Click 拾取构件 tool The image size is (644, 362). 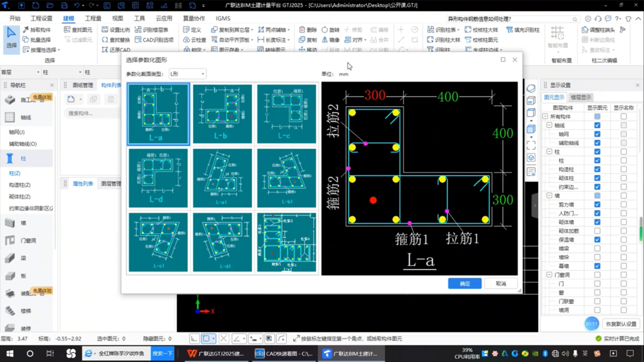point(37,30)
